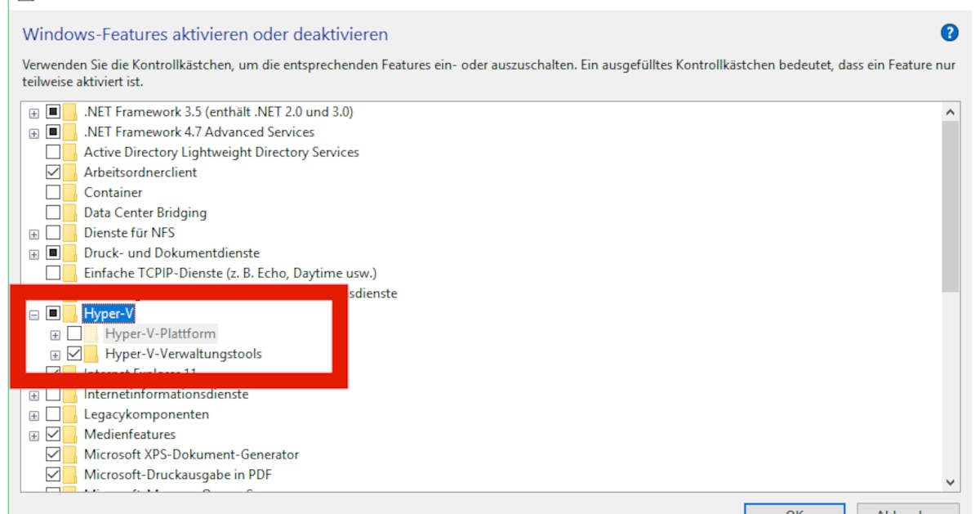Expand the Druck- und Dokumentdienste node
This screenshot has width=980, height=514.
[34, 253]
